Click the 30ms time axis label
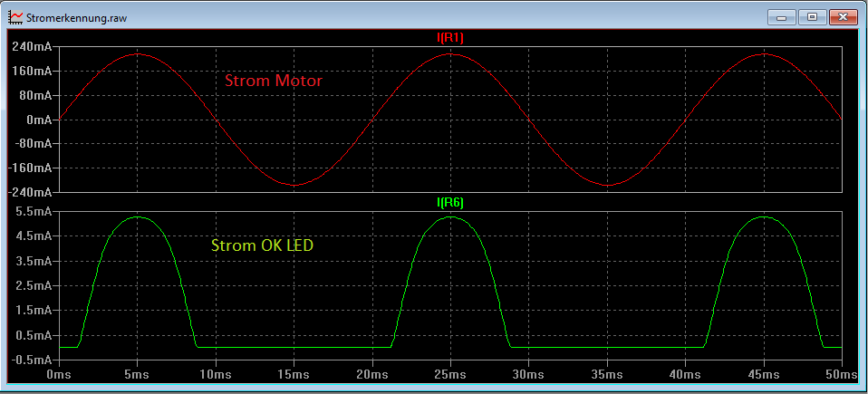 pos(528,373)
